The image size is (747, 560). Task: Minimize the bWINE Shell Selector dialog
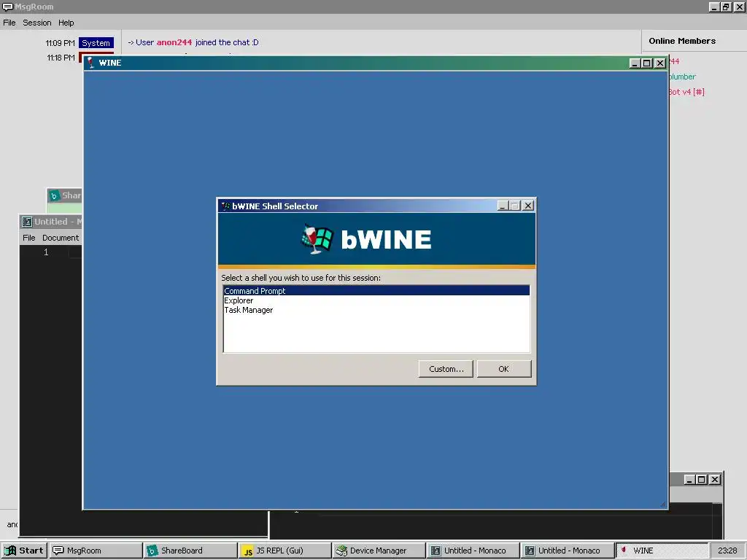(503, 206)
